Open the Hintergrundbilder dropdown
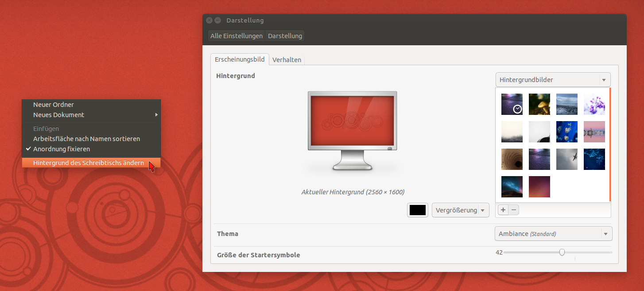The height and width of the screenshot is (291, 644). coord(553,80)
